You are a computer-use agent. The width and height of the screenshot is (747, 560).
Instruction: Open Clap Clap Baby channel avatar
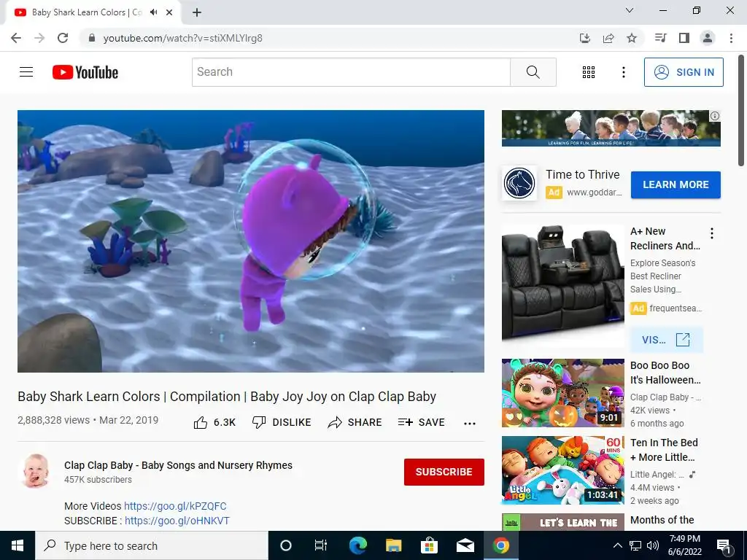[x=36, y=471]
